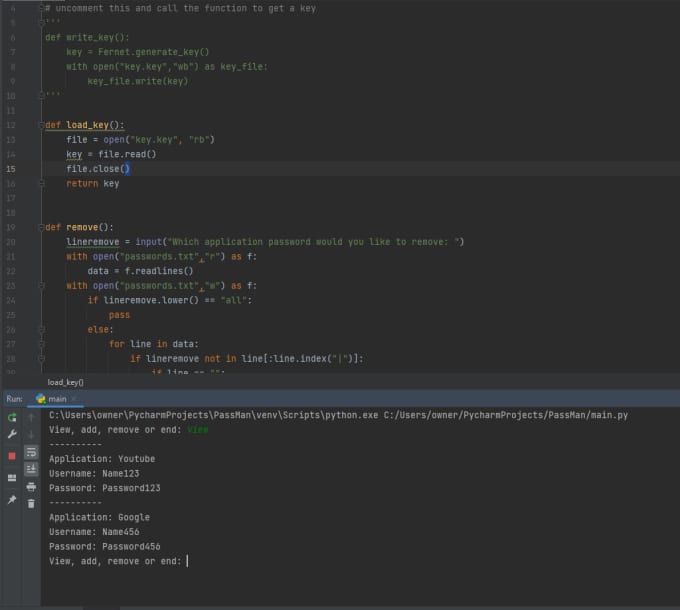Viewport: 680px width, 610px height.
Task: Select the main run tab
Action: [57, 399]
